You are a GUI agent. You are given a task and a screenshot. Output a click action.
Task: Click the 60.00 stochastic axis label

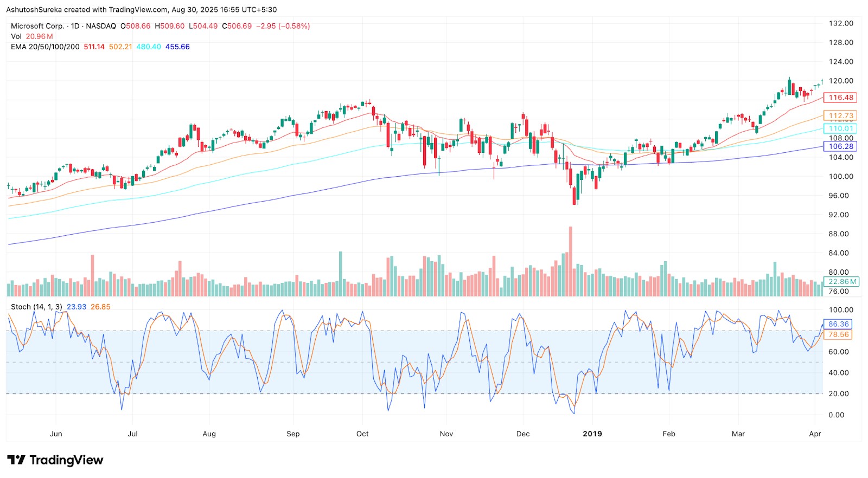point(839,352)
